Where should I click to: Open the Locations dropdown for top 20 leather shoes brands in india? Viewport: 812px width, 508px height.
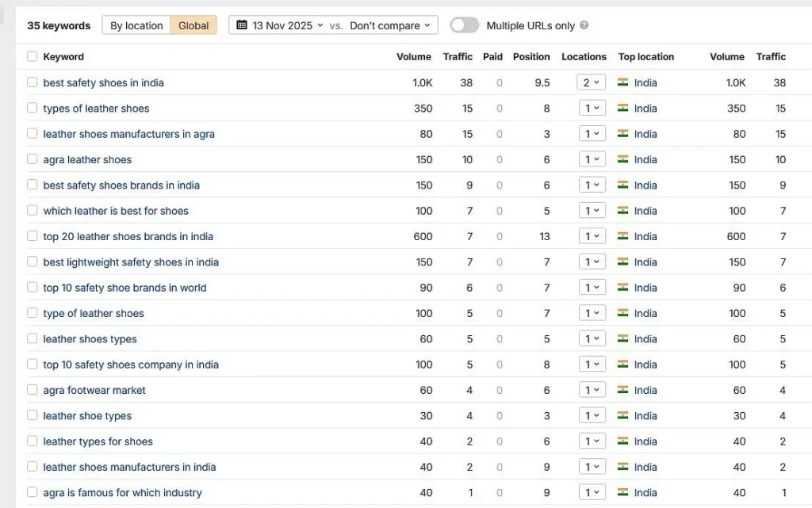click(592, 236)
